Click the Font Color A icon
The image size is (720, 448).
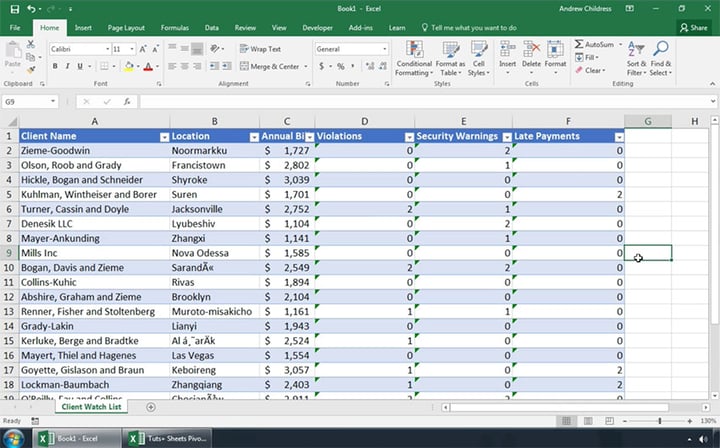[148, 67]
